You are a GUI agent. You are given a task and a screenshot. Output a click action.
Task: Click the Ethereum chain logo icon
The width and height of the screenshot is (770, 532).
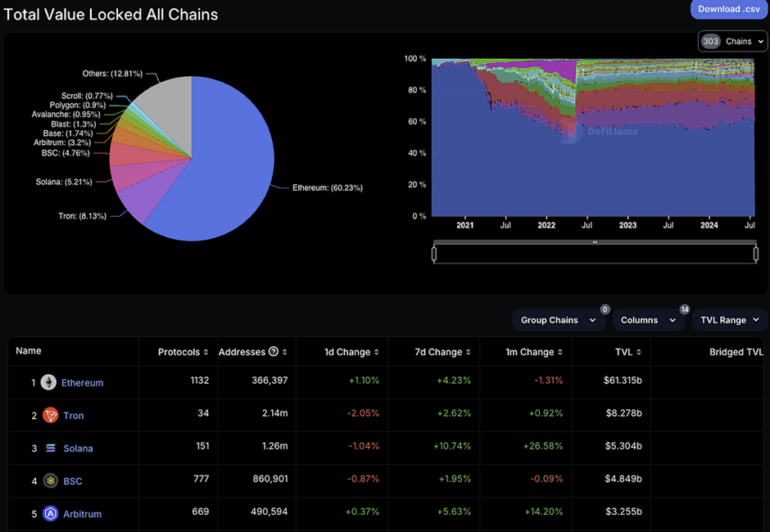click(x=48, y=382)
